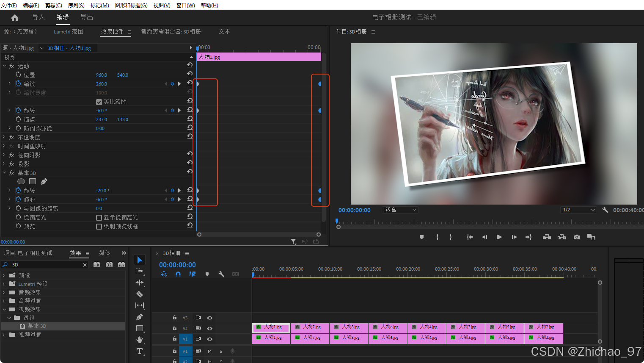
Task: Expand the 音频效果 folder
Action: point(4,292)
